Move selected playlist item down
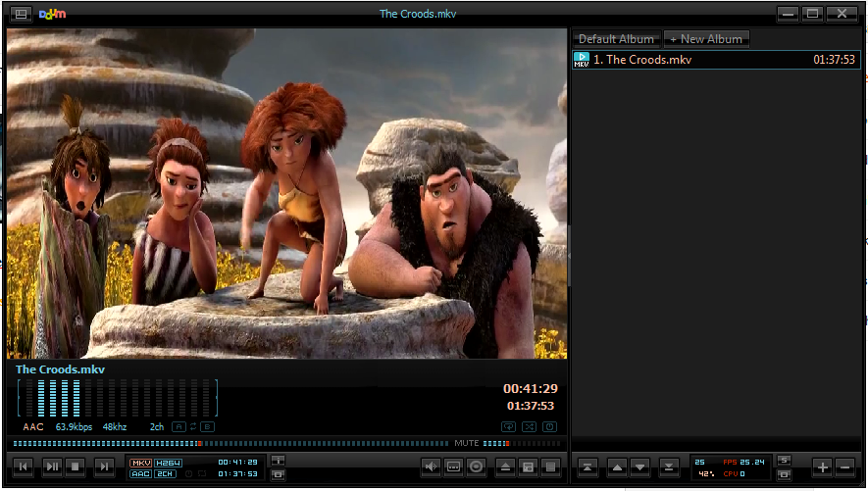Viewport: 868px width, 491px height. pyautogui.click(x=639, y=467)
